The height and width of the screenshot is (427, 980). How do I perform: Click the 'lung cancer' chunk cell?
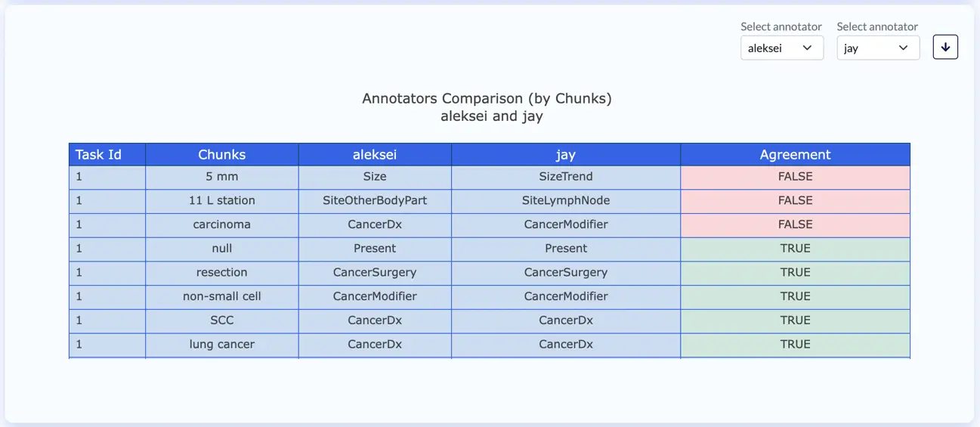coord(222,344)
